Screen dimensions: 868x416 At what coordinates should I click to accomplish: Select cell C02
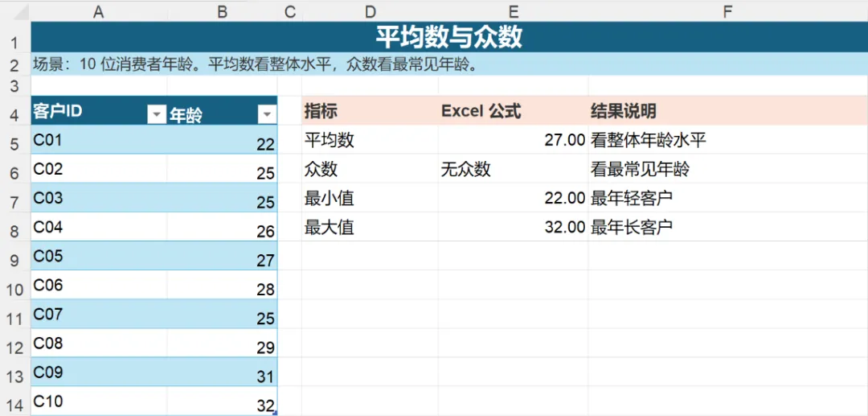pos(99,168)
